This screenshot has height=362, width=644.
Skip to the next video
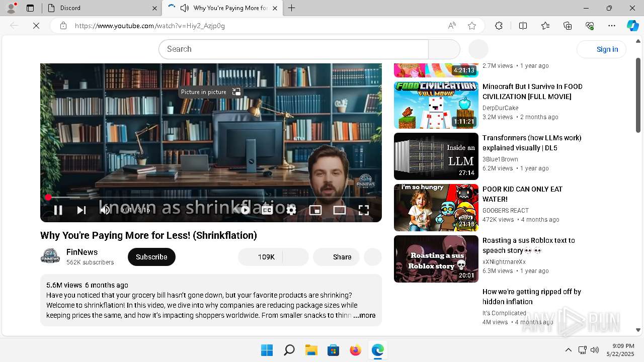click(82, 210)
